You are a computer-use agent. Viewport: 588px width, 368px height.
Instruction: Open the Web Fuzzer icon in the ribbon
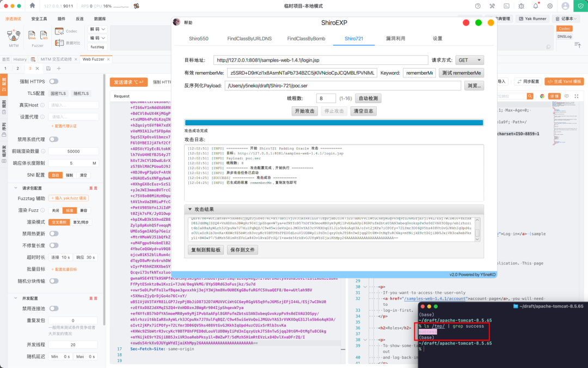32,35
